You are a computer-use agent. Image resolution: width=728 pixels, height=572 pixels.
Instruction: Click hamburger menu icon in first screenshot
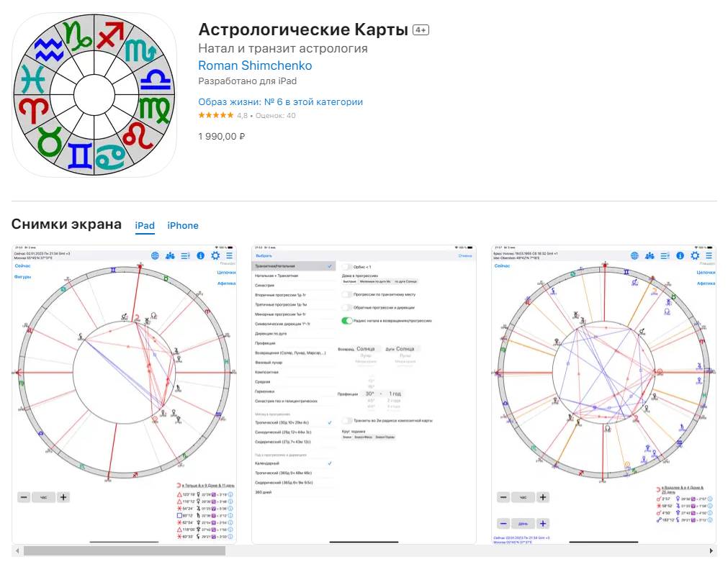(230, 255)
